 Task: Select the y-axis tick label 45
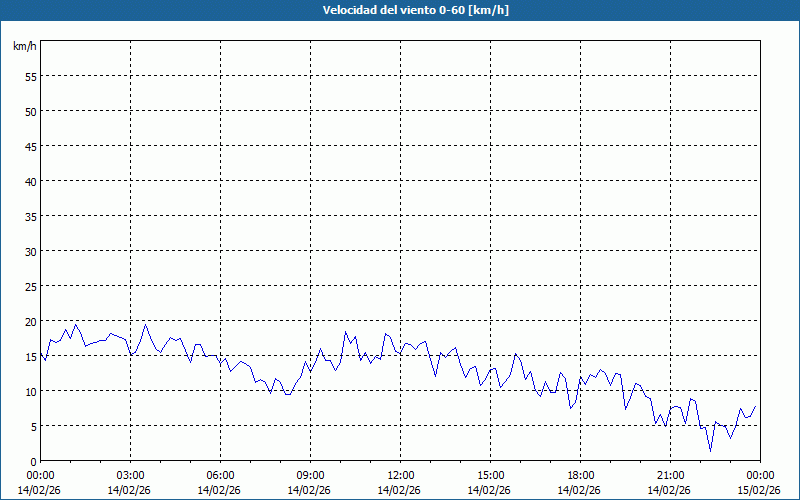tap(30, 146)
